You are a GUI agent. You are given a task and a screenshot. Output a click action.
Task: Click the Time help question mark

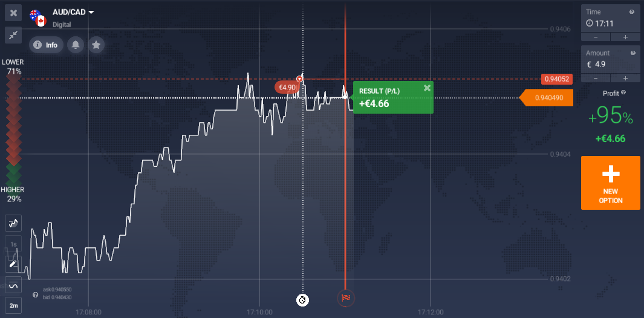click(x=633, y=11)
